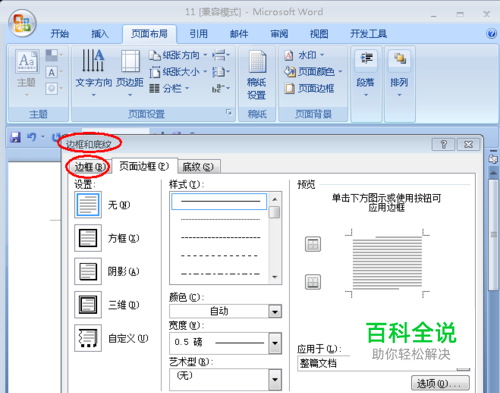Switch to 引用 ribbon tab
This screenshot has width=500, height=393.
click(x=199, y=34)
